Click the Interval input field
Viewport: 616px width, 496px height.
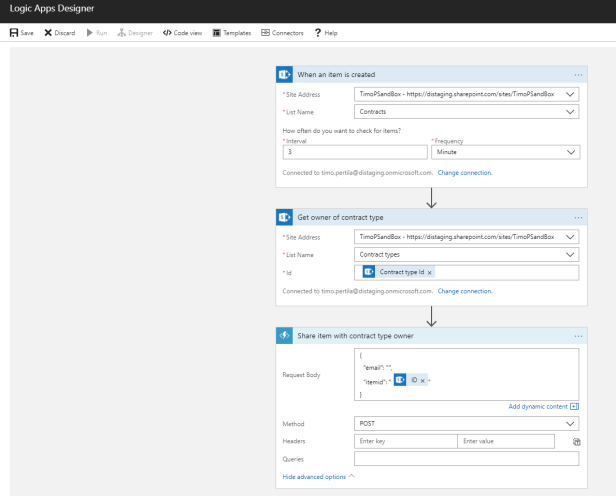[x=354, y=152]
